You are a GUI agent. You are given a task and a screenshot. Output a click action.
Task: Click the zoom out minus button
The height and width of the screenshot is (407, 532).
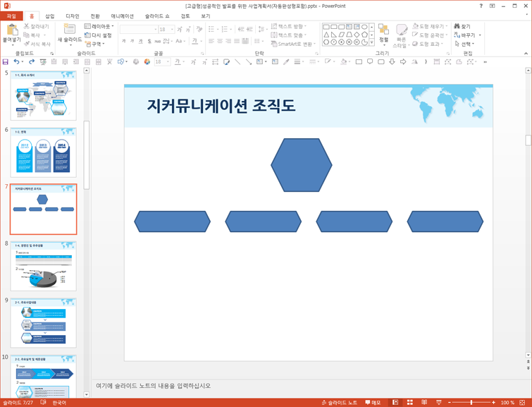(450, 403)
